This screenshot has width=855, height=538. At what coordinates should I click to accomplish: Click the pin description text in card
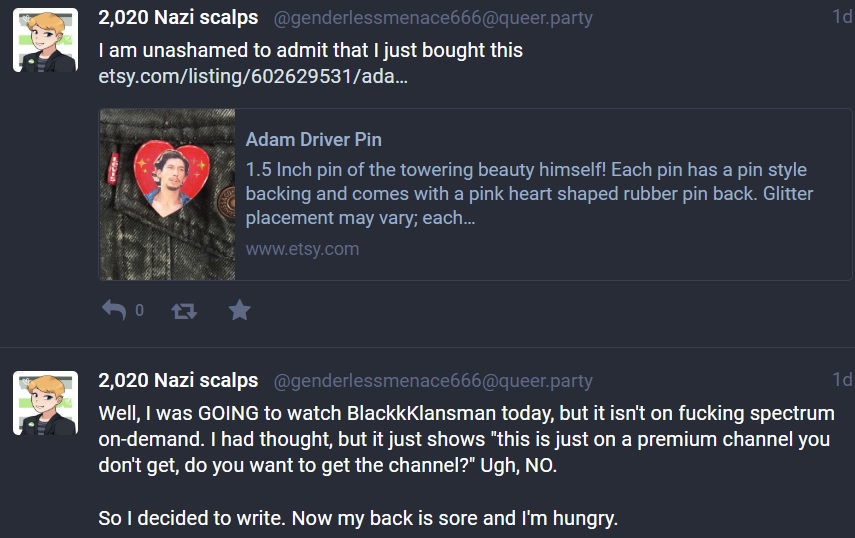coord(529,194)
